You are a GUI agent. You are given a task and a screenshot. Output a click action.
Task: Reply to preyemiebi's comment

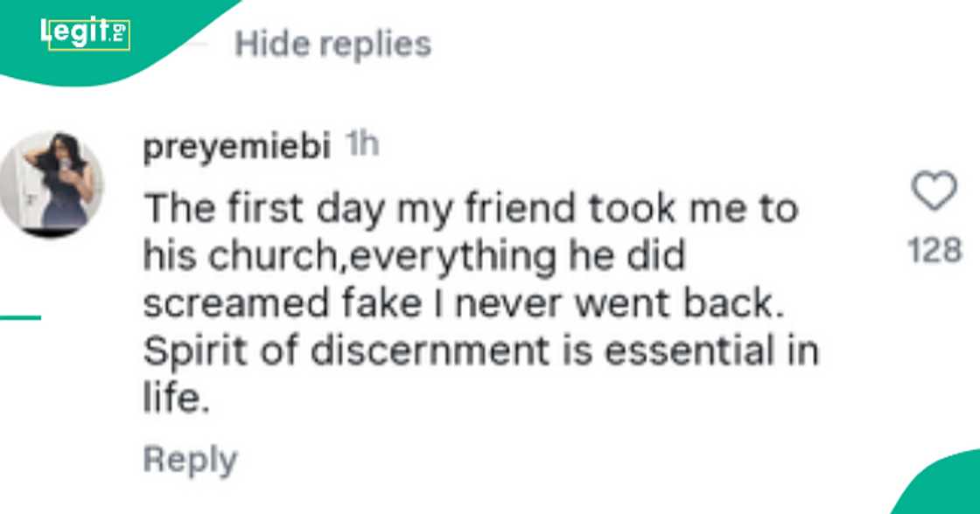pos(191,456)
